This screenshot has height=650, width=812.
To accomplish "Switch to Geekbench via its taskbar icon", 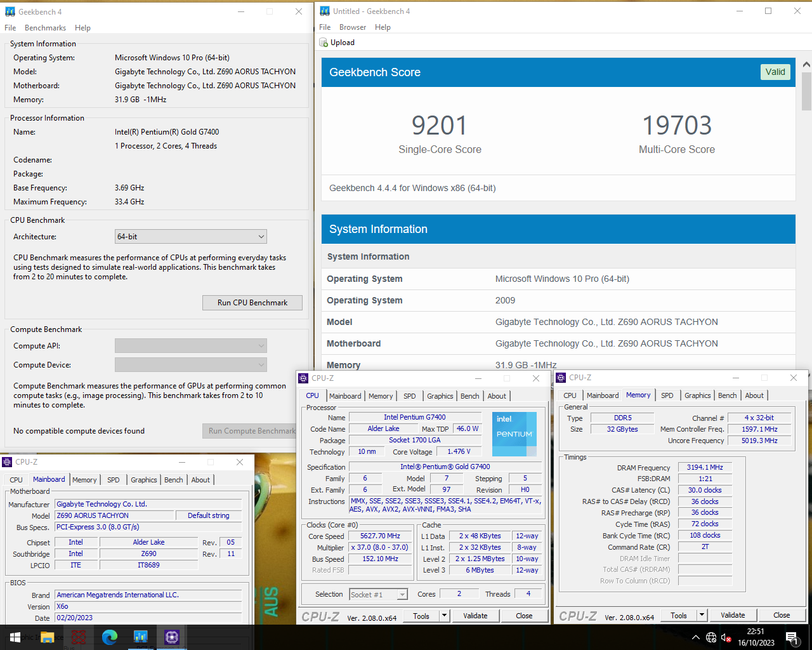I will 140,637.
